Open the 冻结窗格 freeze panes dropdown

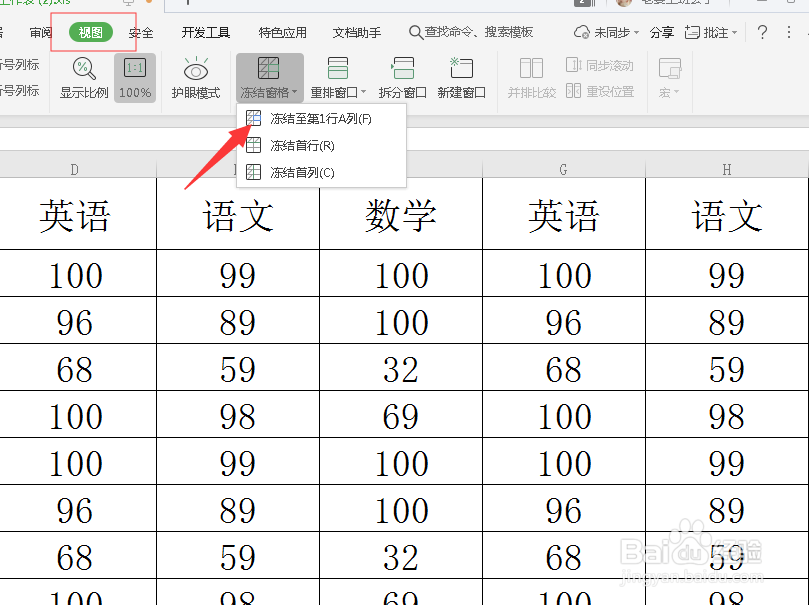coord(269,78)
